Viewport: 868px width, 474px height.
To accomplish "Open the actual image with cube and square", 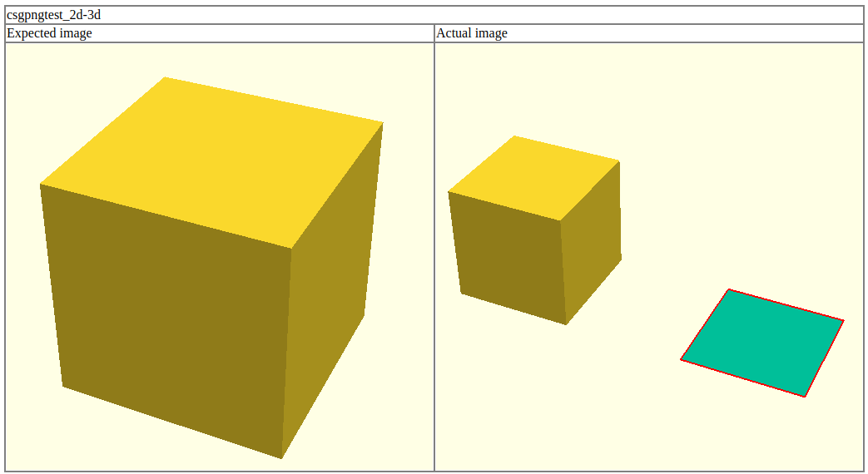I will point(649,257).
